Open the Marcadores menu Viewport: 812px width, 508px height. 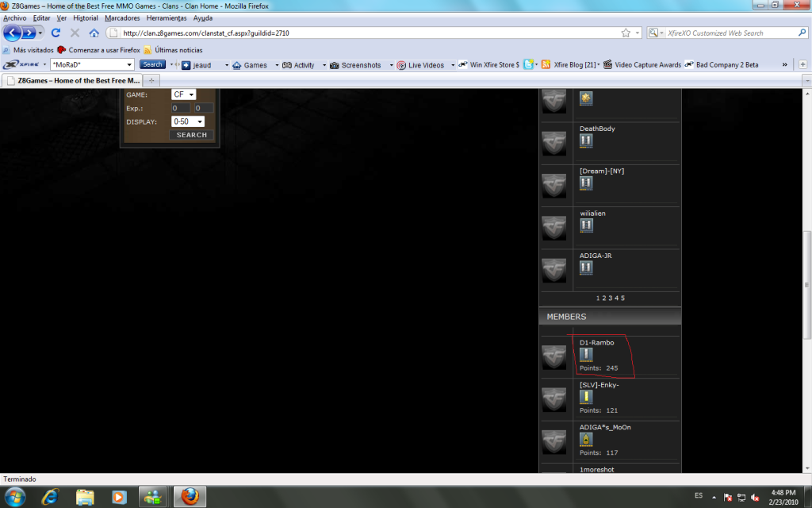pos(122,17)
